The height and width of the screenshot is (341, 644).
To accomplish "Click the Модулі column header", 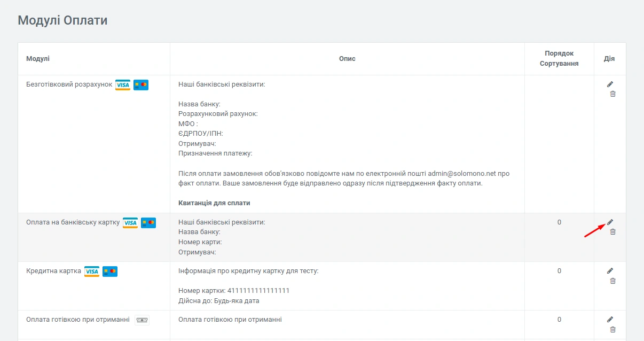I will point(38,59).
